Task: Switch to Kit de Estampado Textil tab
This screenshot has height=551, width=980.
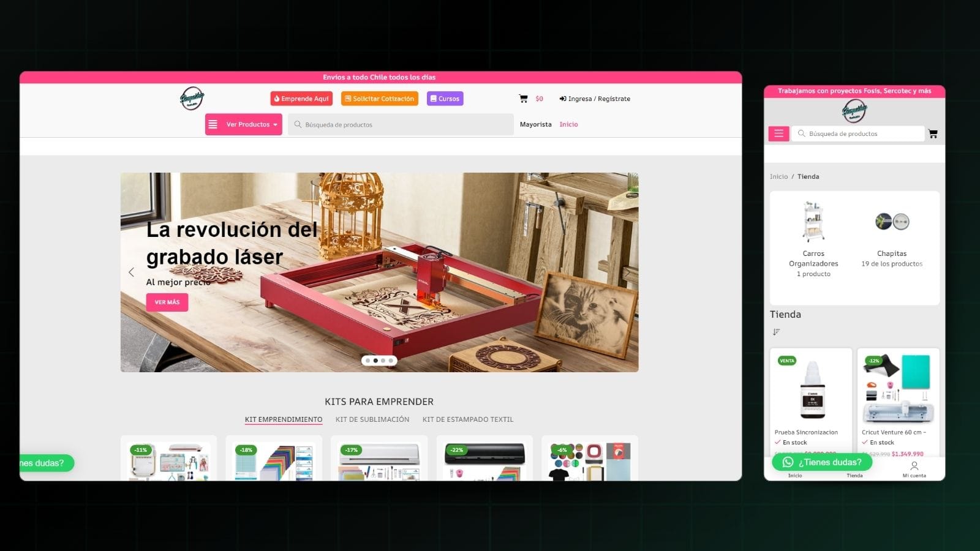Action: [x=467, y=419]
